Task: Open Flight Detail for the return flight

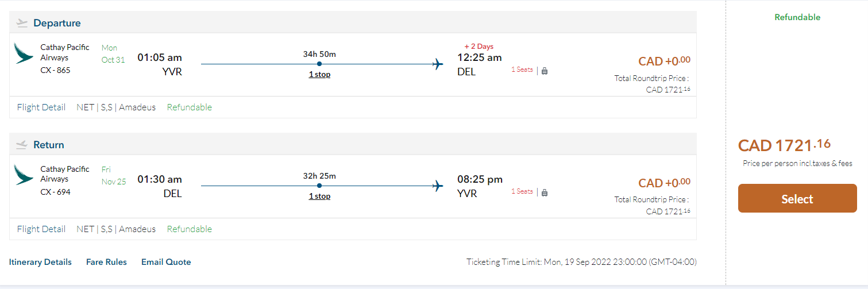Action: pos(41,229)
